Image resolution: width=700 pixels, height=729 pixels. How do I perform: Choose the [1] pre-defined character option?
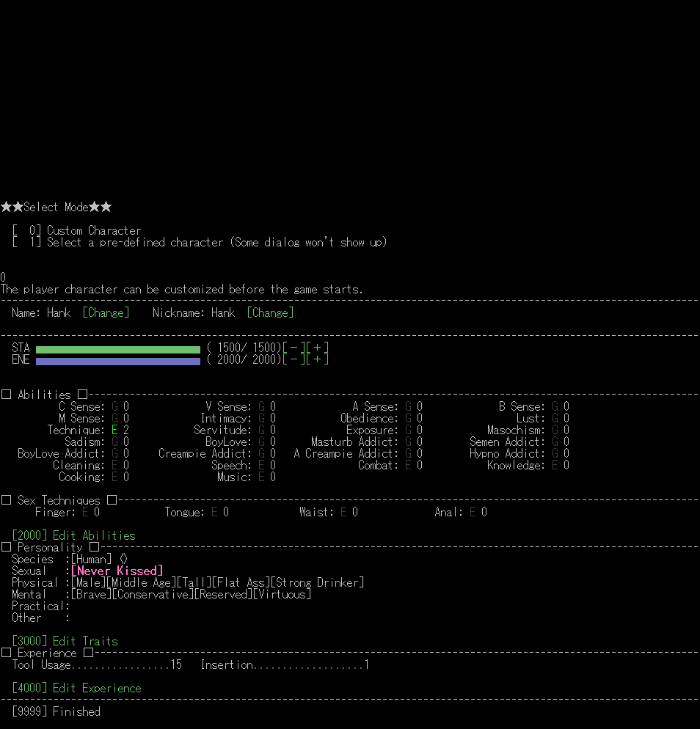[198, 242]
